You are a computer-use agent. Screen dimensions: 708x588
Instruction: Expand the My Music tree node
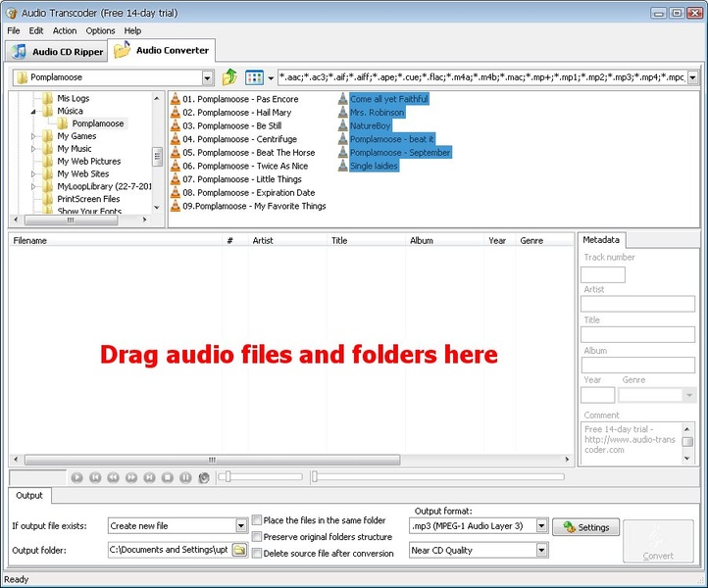(33, 149)
